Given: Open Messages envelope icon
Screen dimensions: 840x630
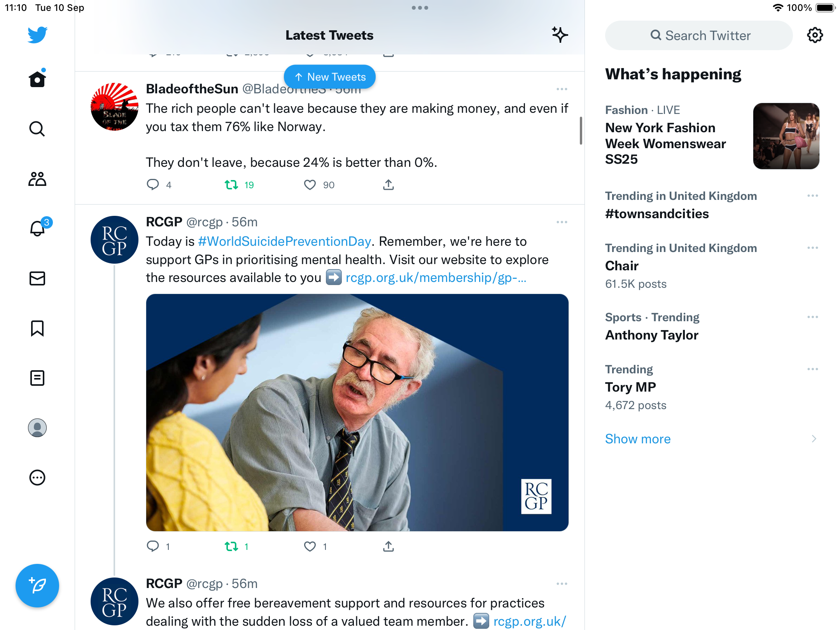Looking at the screenshot, I should (x=37, y=278).
